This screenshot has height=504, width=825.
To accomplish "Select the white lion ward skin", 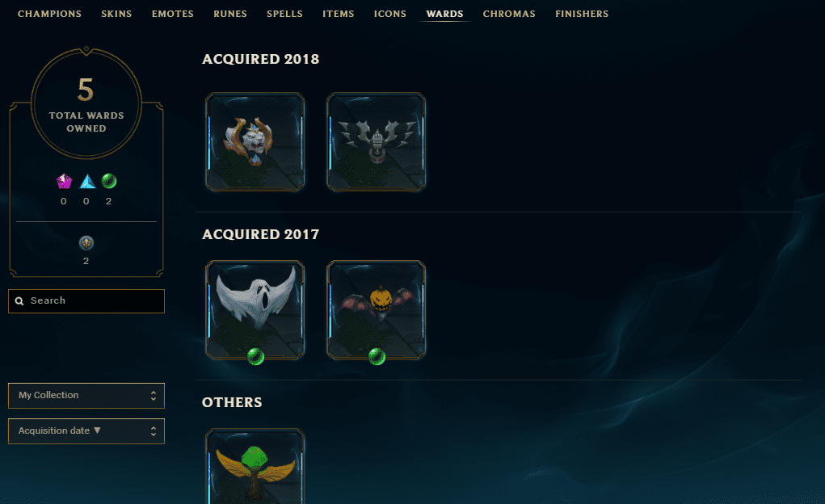I will [x=255, y=142].
